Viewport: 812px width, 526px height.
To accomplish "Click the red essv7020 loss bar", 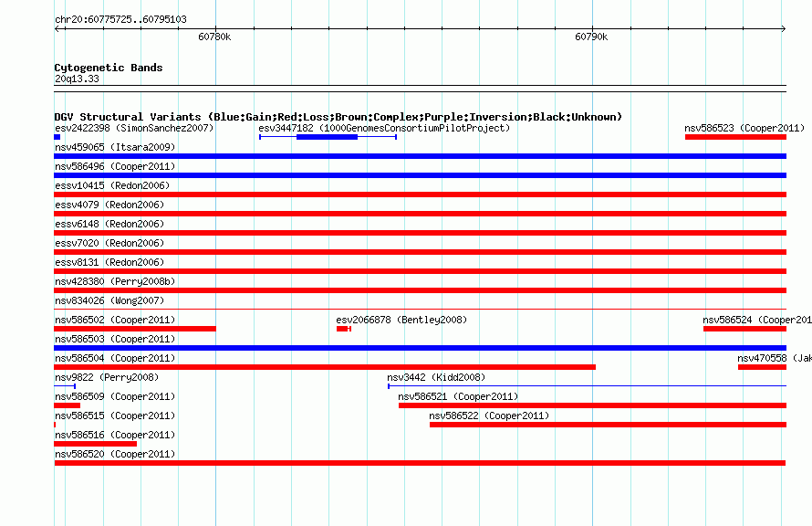I will click(x=420, y=252).
